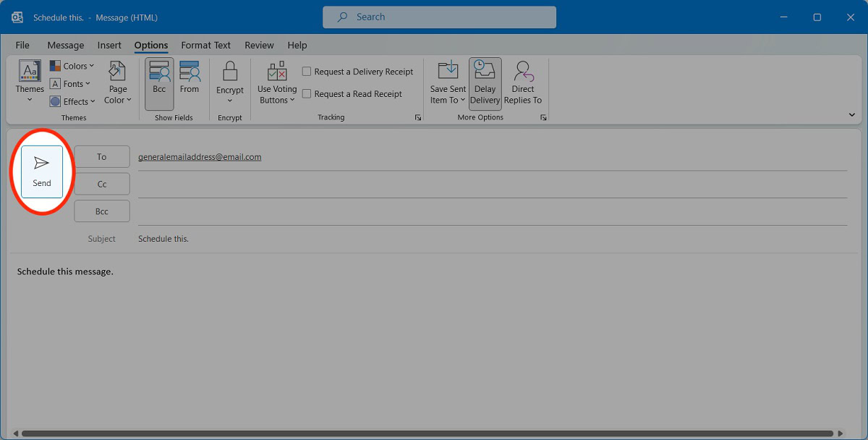
Task: Expand the Fonts dropdown
Action: pyautogui.click(x=71, y=84)
